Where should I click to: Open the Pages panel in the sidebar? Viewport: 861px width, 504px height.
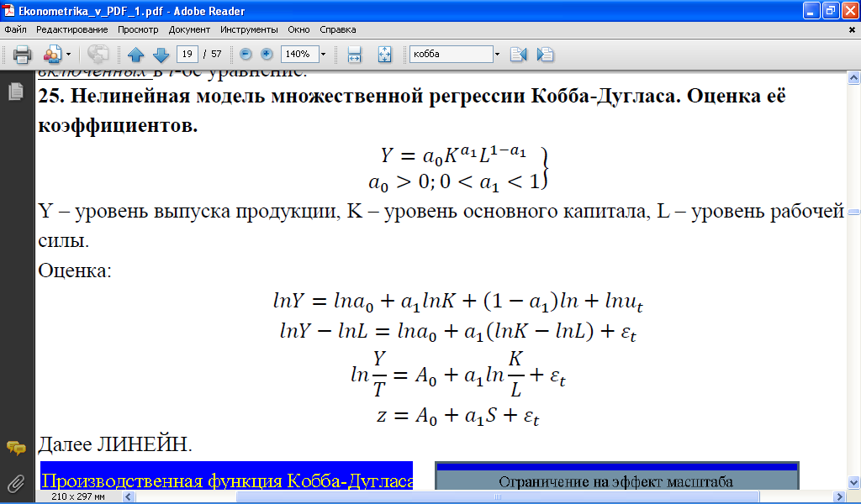tap(16, 91)
